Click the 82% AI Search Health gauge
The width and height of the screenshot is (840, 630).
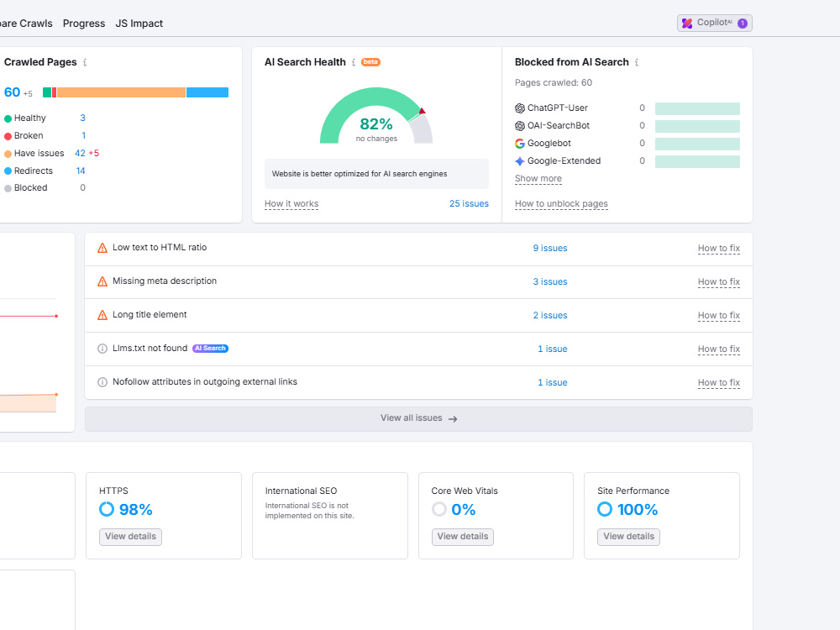pyautogui.click(x=376, y=116)
